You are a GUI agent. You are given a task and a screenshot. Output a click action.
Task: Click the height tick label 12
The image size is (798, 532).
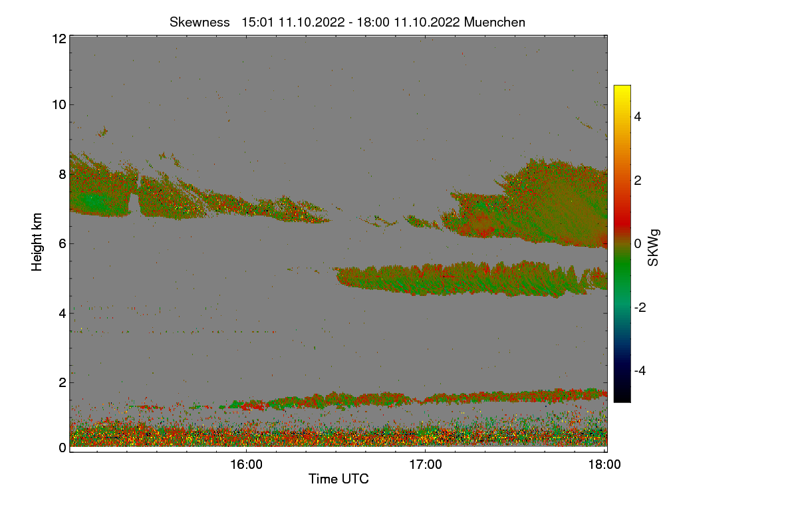point(58,39)
